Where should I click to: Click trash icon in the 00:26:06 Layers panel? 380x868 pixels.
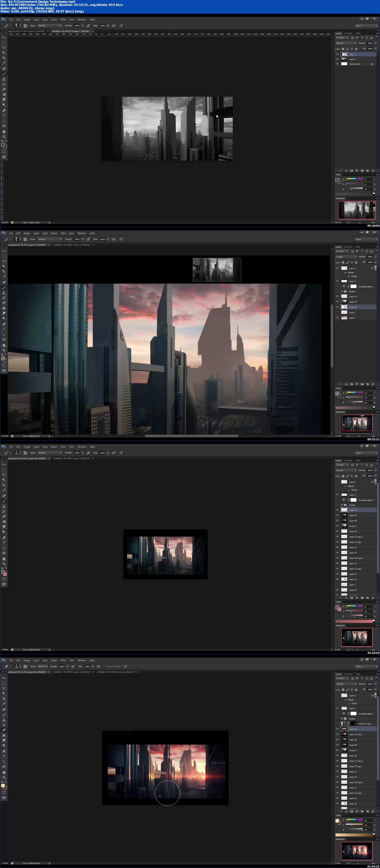[372, 171]
